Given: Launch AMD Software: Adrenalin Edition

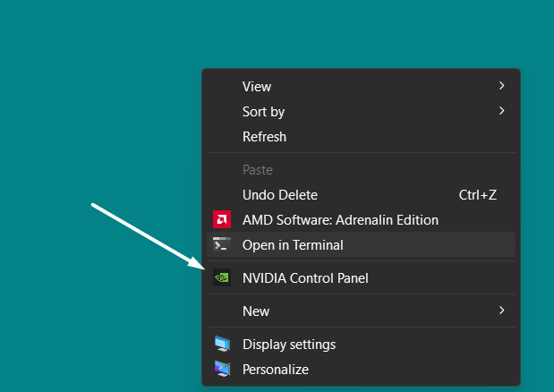Looking at the screenshot, I should click(x=340, y=220).
